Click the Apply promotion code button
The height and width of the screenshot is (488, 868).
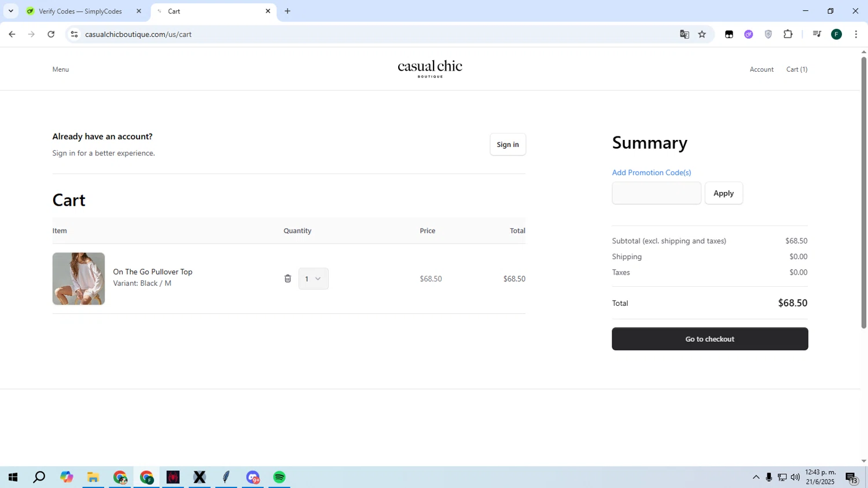pos(723,193)
